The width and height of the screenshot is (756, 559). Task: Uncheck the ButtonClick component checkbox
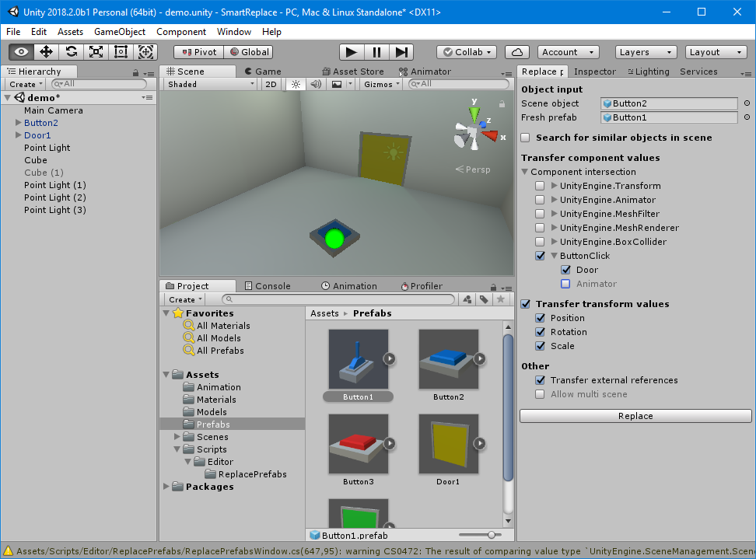pos(540,256)
